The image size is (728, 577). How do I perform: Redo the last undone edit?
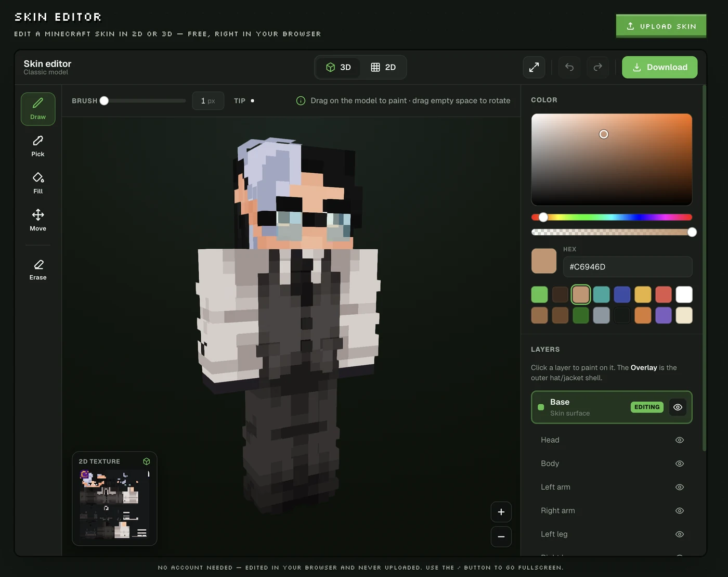coord(598,67)
